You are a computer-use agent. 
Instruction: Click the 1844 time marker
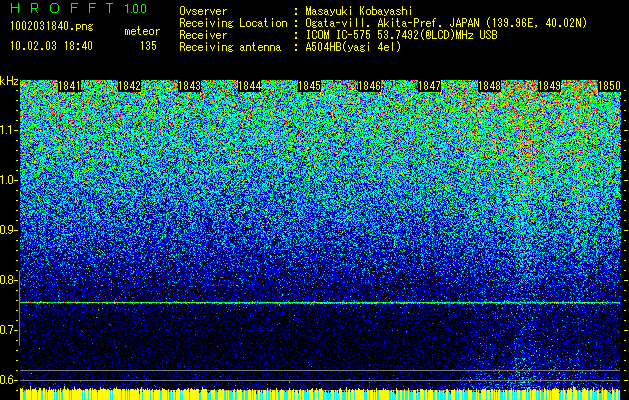(x=250, y=86)
